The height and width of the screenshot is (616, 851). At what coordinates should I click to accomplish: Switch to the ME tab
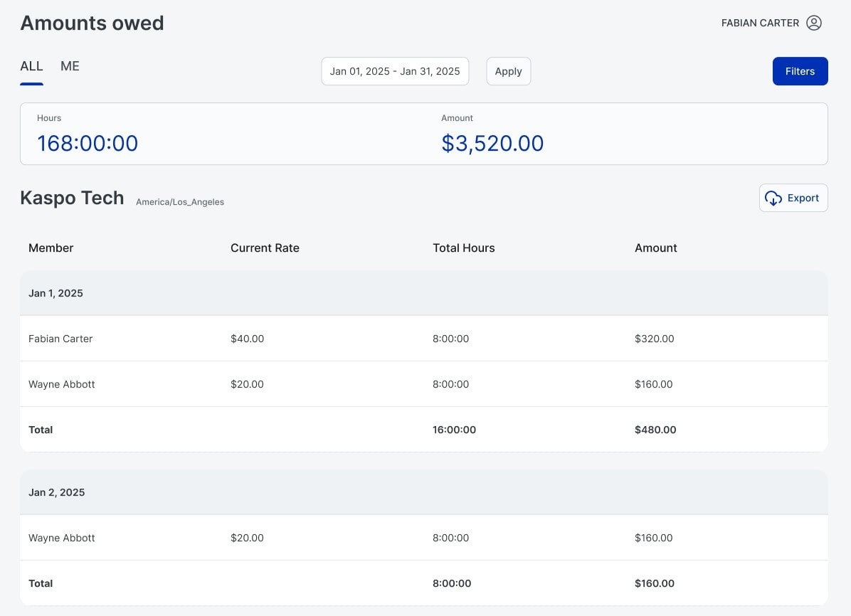(x=69, y=66)
